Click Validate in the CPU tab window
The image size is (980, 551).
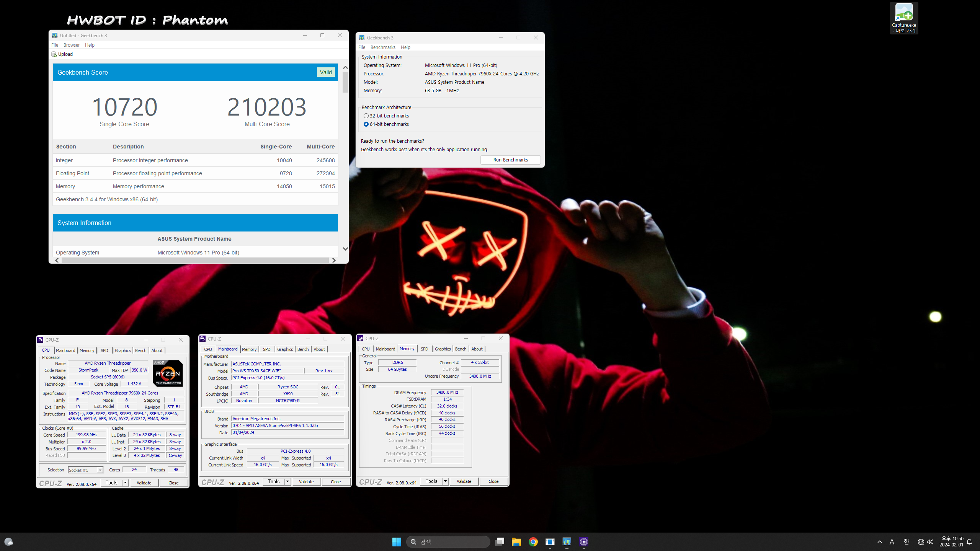point(144,483)
